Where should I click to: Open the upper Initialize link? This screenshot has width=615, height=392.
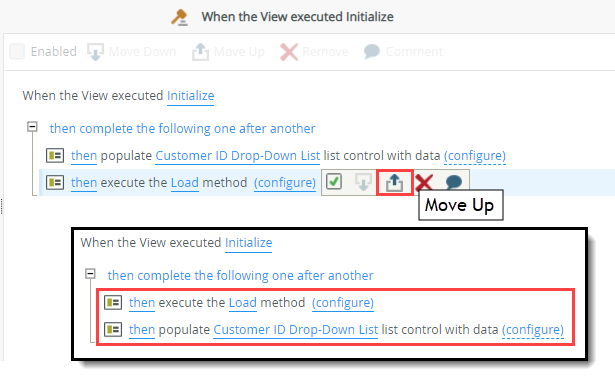coord(191,95)
